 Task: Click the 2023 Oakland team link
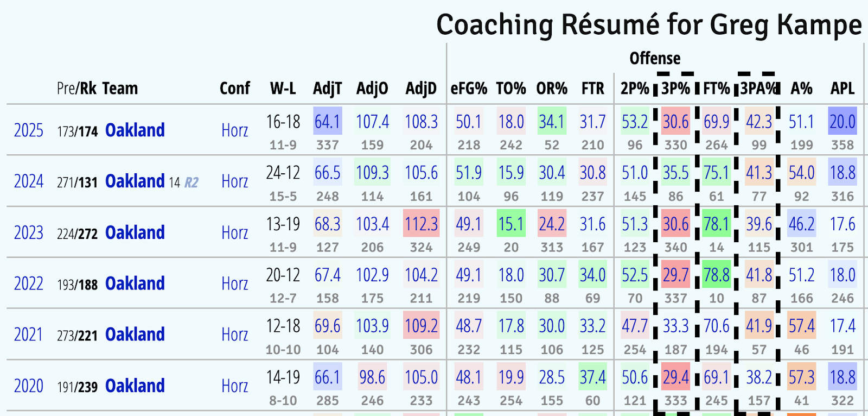point(135,232)
